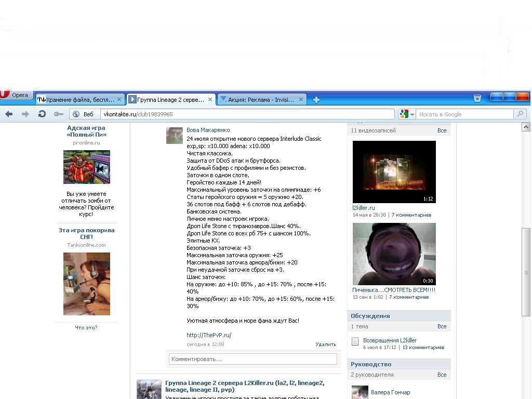The width and height of the screenshot is (532, 399).
Task: Open '13 комментариев' of the discussion
Action: coord(423,348)
